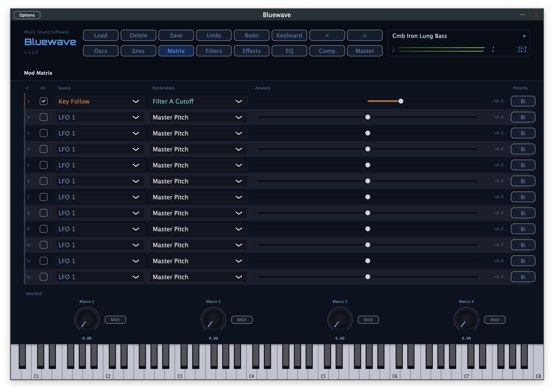Toggle row 1 polarity Bi button
This screenshot has height=392, width=554.
[x=523, y=101]
